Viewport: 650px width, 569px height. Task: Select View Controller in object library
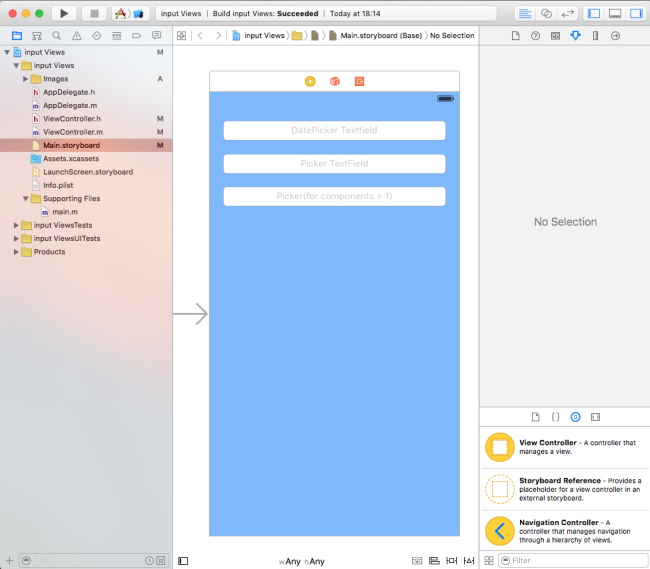tap(565, 447)
